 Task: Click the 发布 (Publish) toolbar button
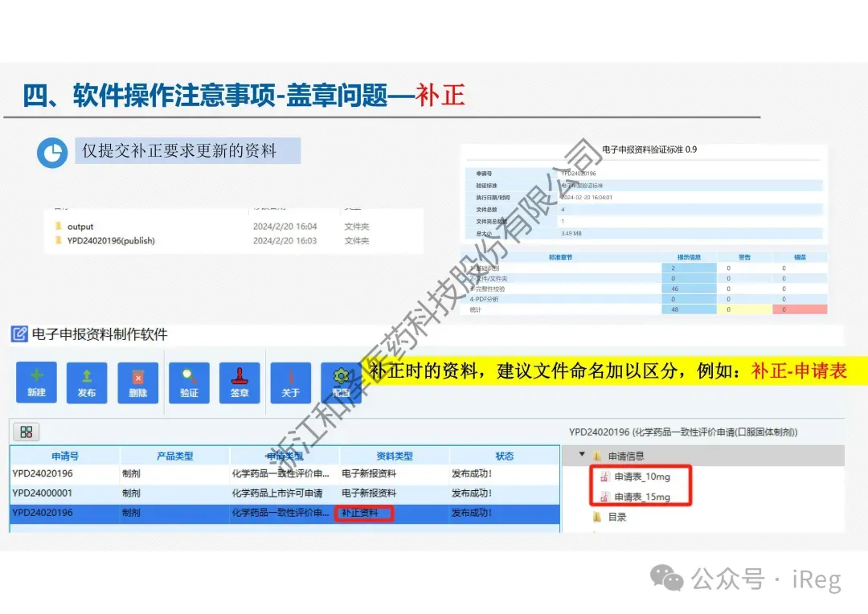[87, 382]
